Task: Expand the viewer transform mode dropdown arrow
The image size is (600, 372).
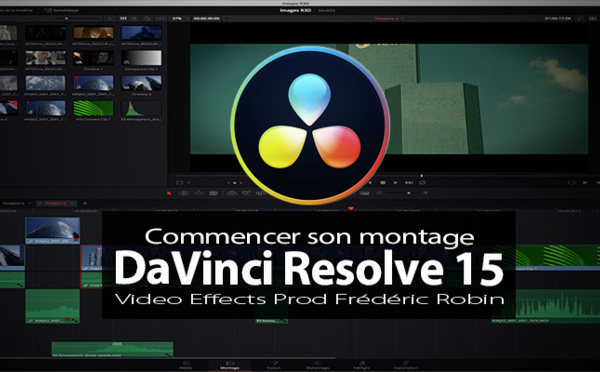Action: coord(189,183)
